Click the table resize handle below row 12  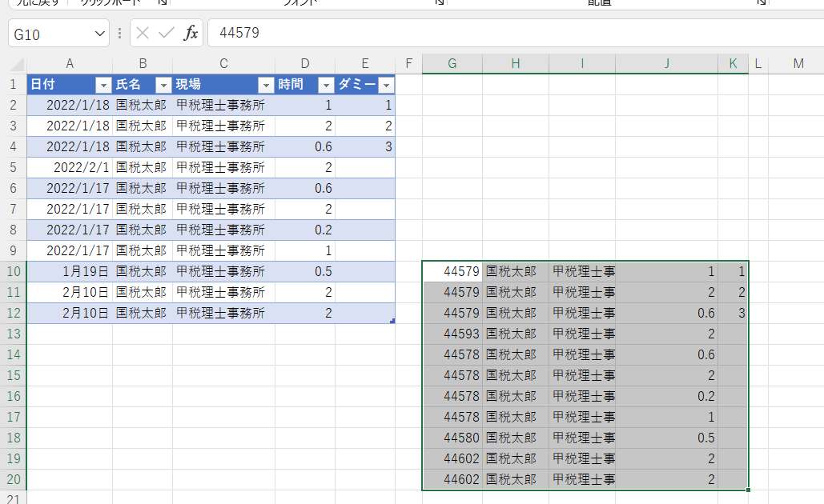[392, 321]
